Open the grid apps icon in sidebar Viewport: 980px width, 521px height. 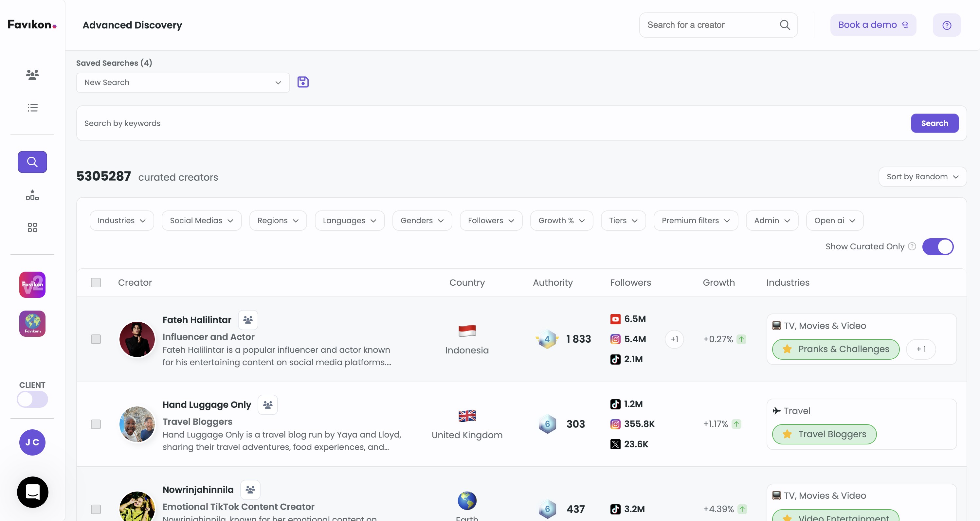click(32, 227)
